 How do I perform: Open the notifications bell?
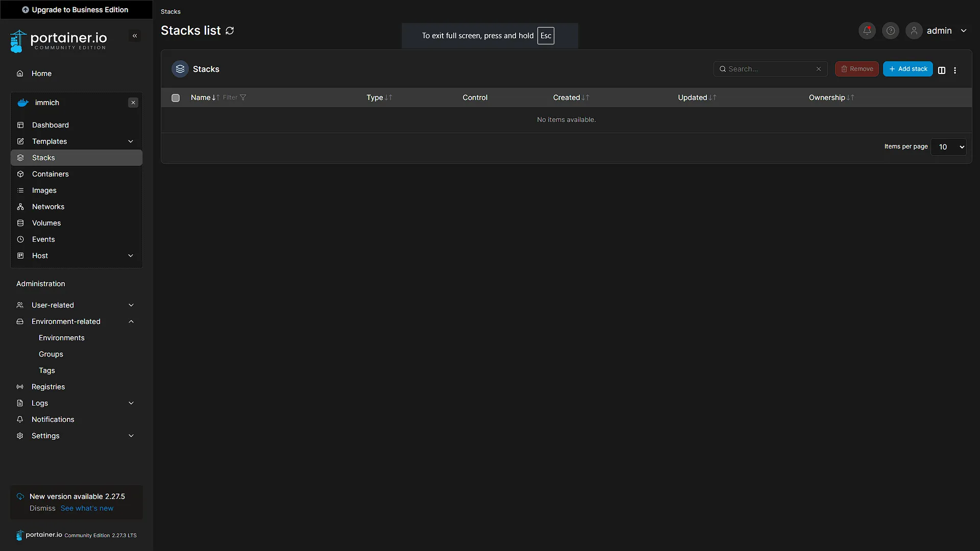click(867, 31)
